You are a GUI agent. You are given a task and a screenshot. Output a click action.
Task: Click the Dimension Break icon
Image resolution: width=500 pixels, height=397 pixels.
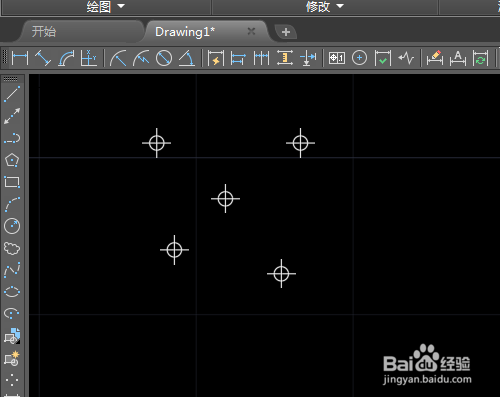(308, 58)
